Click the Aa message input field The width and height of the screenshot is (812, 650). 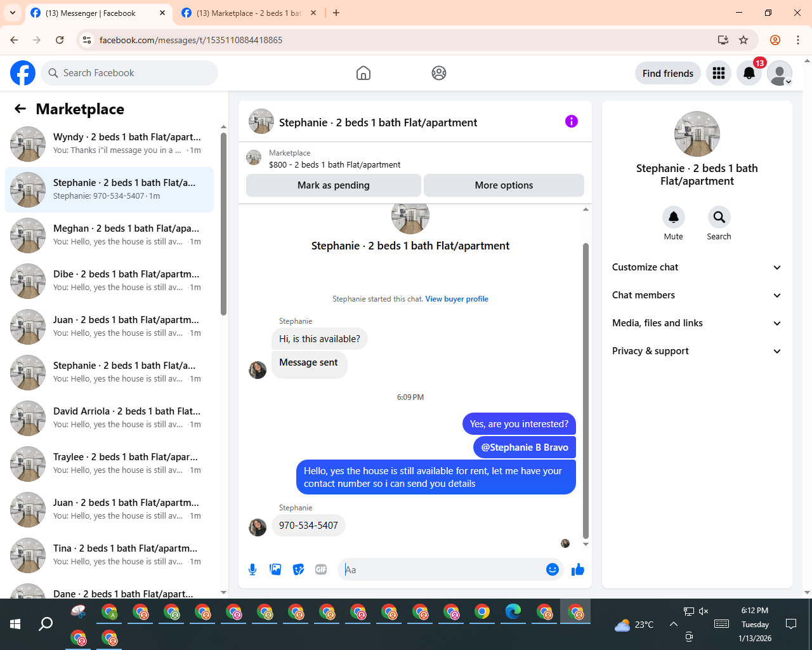pos(442,569)
